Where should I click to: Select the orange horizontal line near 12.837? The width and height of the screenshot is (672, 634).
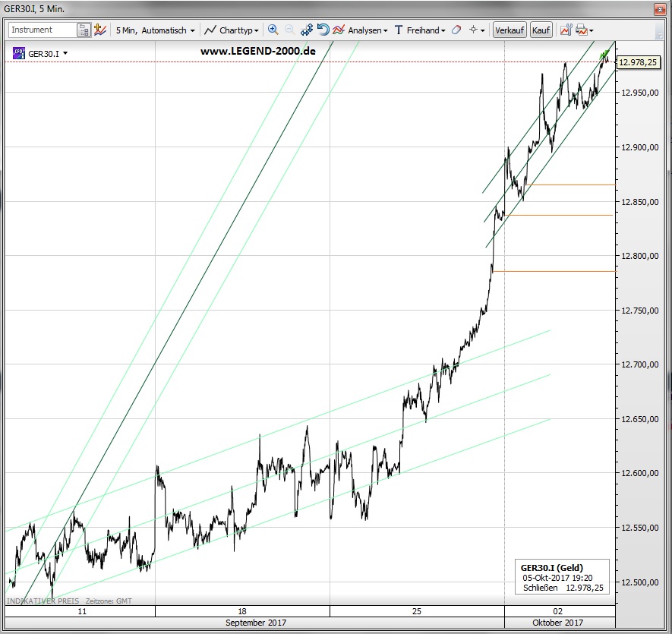click(559, 215)
